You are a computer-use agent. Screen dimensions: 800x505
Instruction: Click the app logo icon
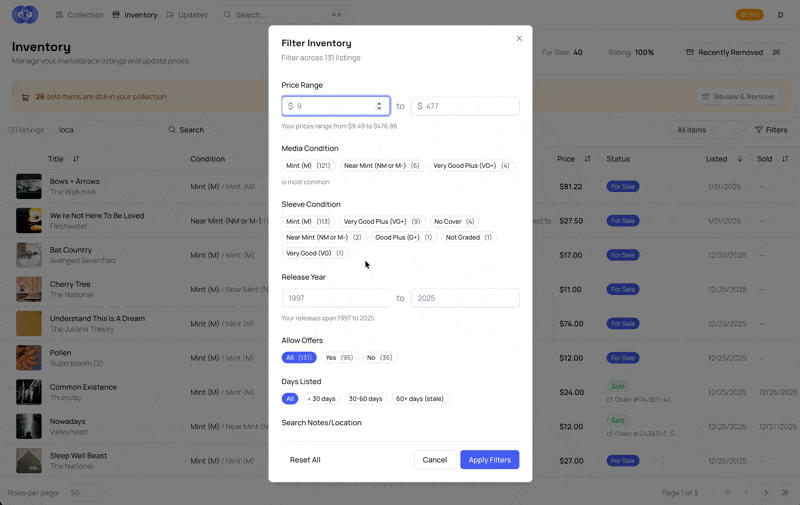[x=25, y=15]
